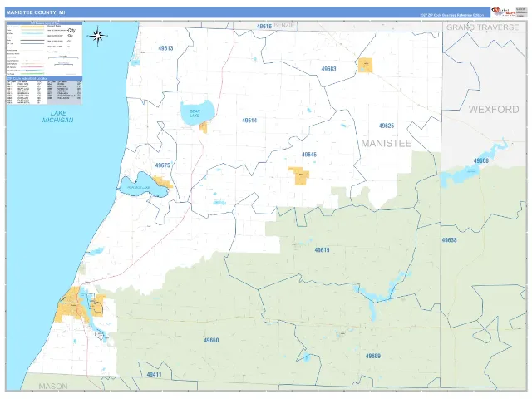The image size is (532, 399).
Task: Click the 'MANISTEE COUNTY, MI' title
Action: coord(36,12)
